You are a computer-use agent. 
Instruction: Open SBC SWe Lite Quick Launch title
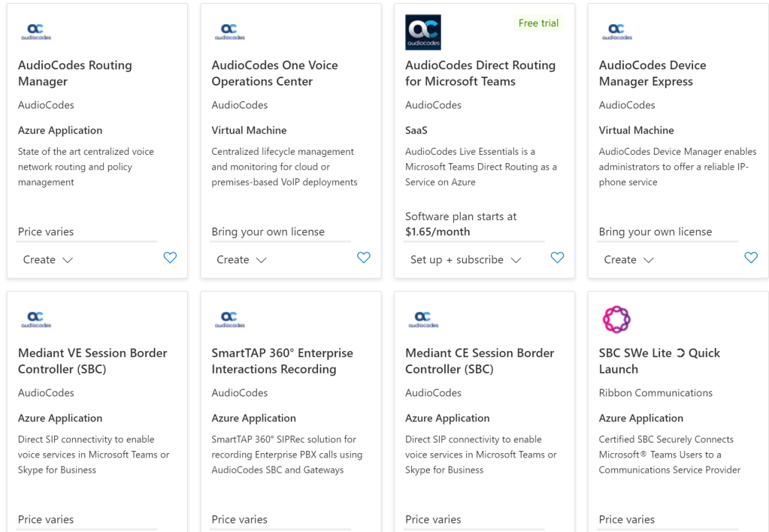pyautogui.click(x=658, y=361)
